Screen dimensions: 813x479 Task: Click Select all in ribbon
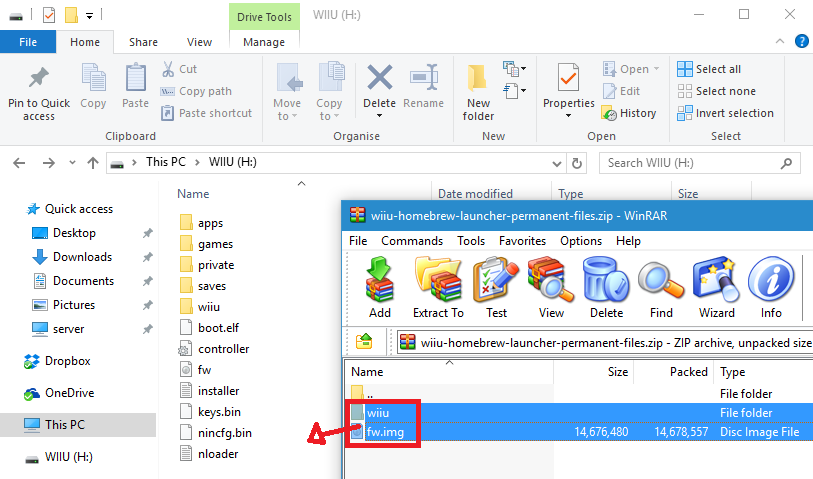(709, 69)
